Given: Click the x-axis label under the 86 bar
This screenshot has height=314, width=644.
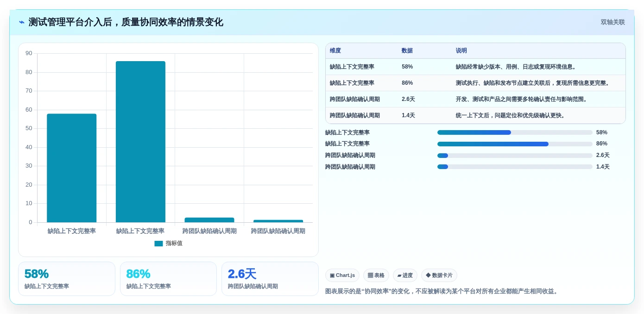Looking at the screenshot, I should click(140, 231).
